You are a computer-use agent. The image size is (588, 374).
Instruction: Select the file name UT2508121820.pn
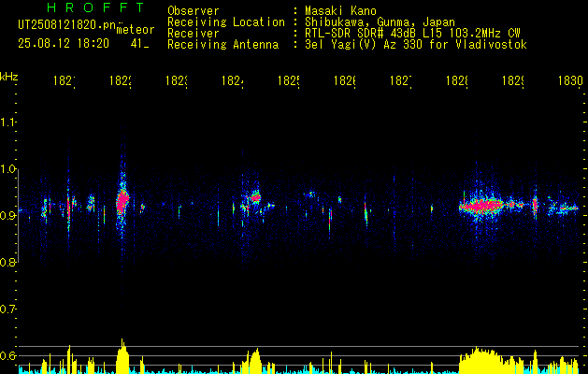point(67,25)
